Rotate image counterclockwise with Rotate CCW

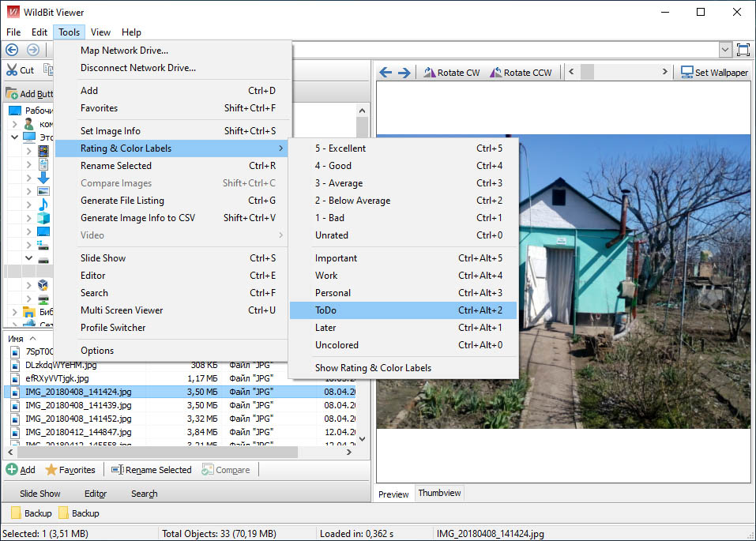(x=521, y=73)
